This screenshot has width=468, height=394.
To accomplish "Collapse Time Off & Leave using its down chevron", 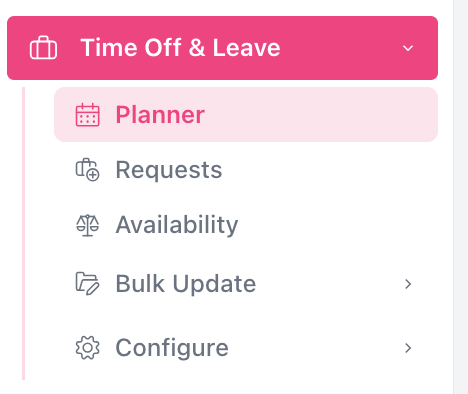I will (408, 48).
